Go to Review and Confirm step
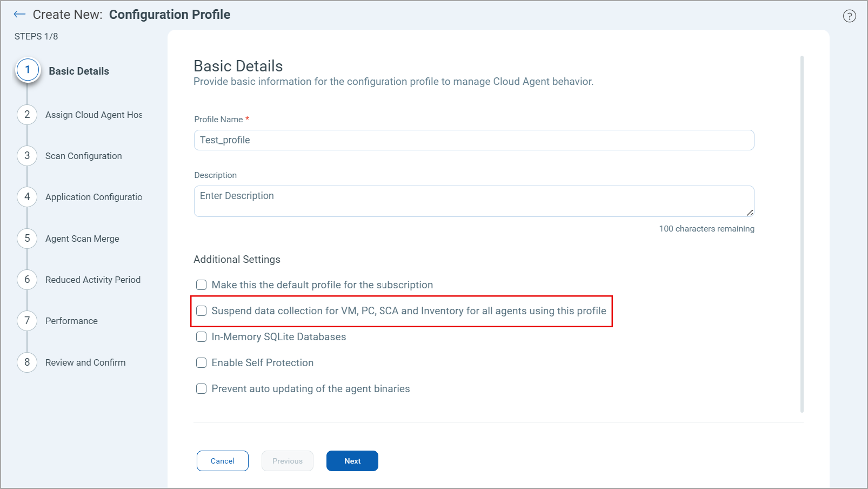The image size is (868, 489). (x=27, y=362)
